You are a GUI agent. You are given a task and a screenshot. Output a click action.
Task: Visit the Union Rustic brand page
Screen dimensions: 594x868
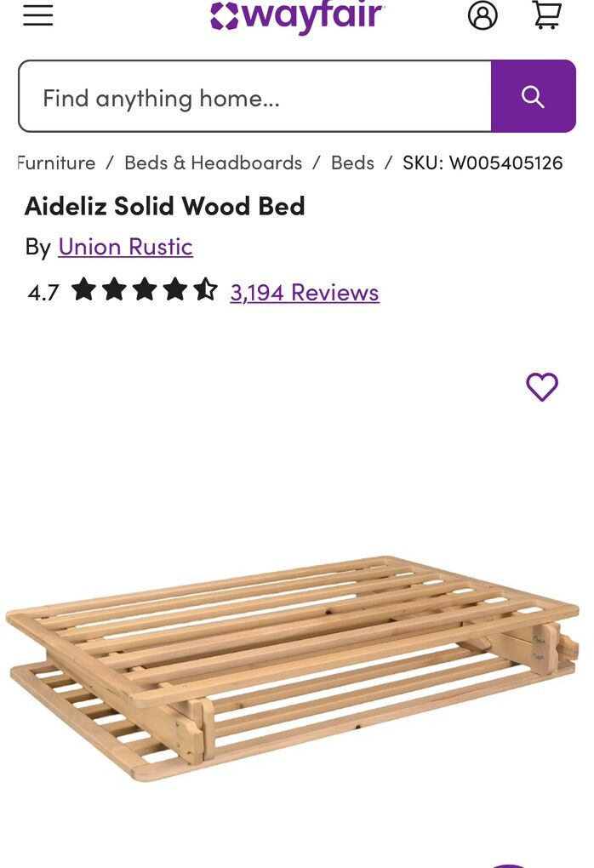124,247
